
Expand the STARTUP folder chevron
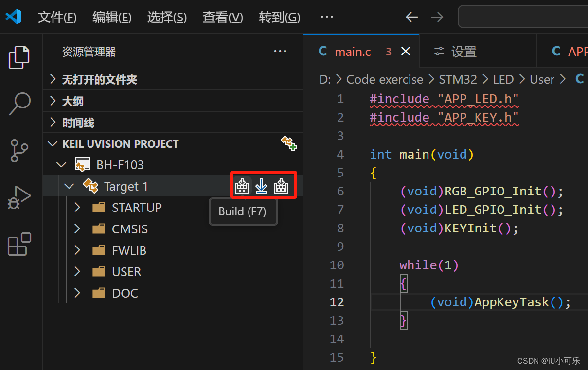point(77,208)
